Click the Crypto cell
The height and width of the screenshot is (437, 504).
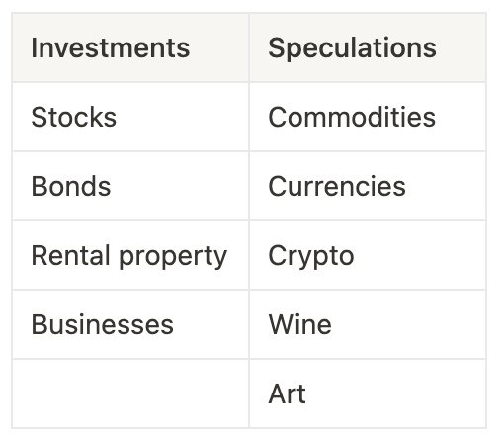tap(368, 255)
